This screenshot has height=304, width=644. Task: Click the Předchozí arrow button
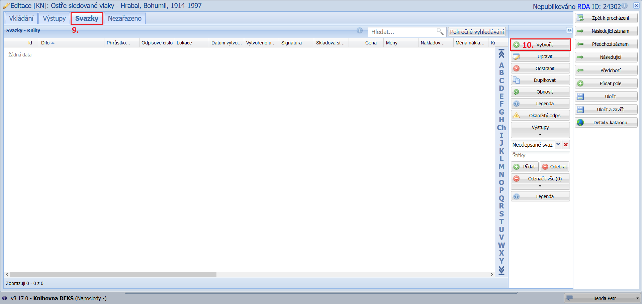pos(606,70)
